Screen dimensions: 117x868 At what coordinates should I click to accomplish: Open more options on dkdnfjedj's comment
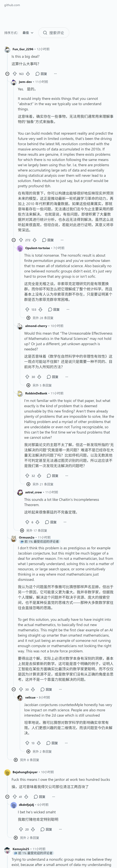[x=61, y=829]
